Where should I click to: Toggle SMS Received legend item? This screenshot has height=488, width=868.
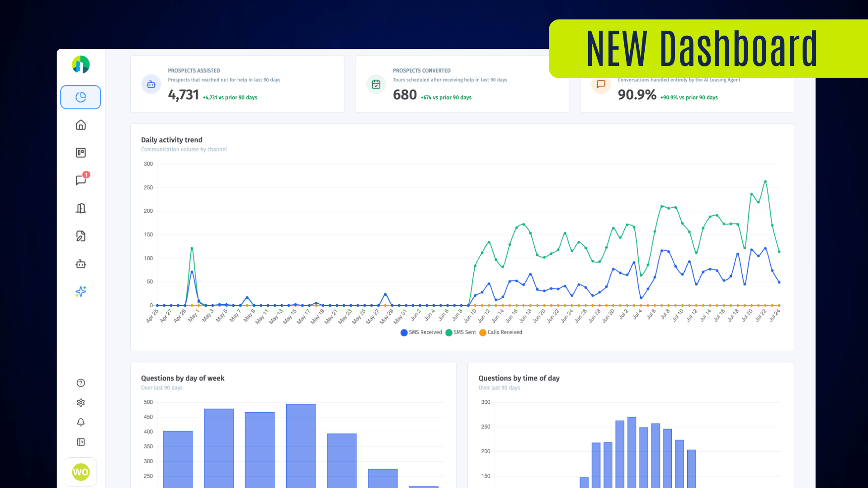point(421,333)
